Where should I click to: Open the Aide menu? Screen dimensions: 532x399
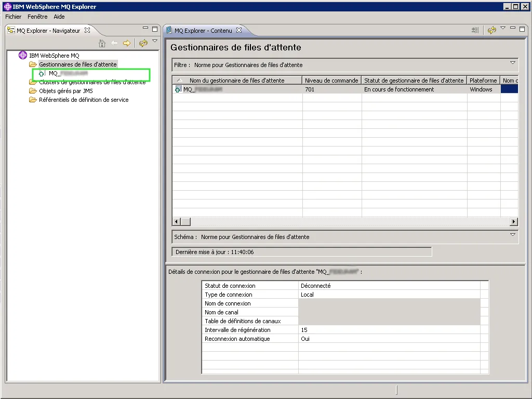(59, 17)
